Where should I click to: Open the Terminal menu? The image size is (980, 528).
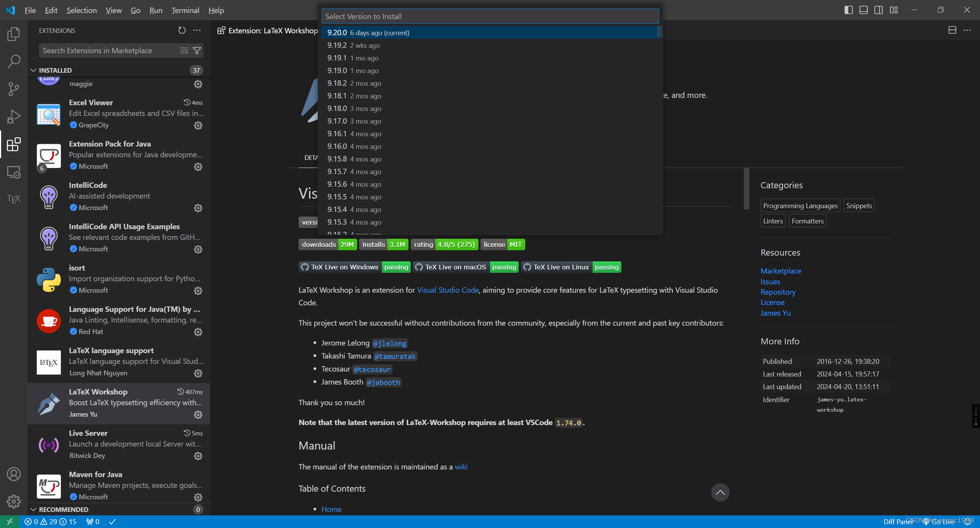click(x=185, y=10)
